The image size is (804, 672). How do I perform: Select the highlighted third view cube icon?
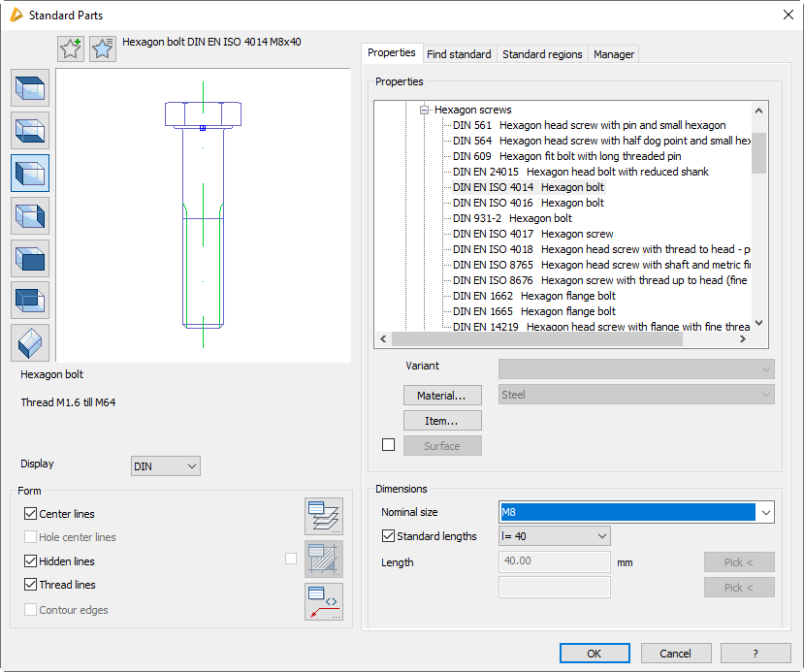point(30,173)
